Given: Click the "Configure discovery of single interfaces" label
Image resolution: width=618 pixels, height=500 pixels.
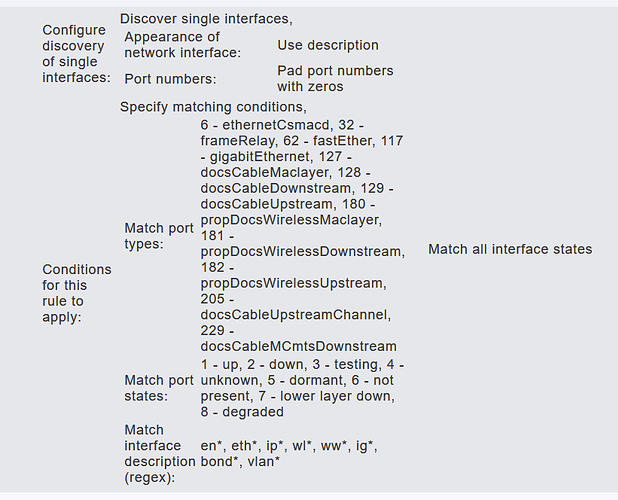Looking at the screenshot, I should 76,54.
